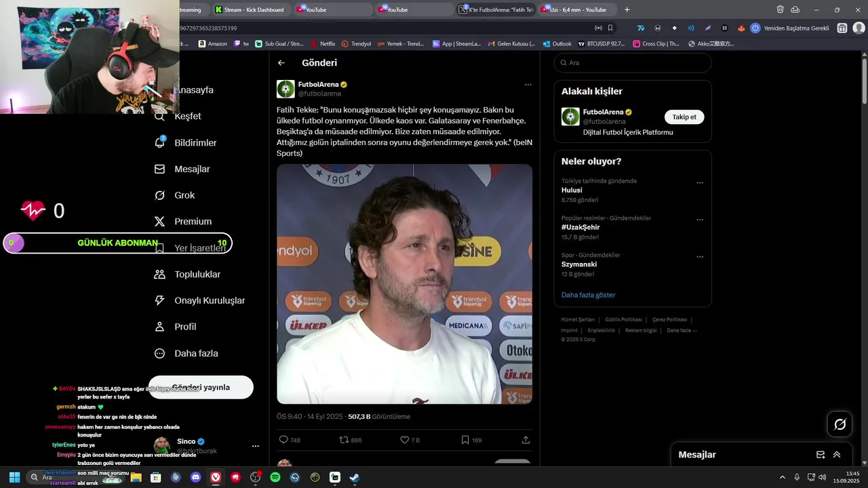The image size is (868, 488).
Task: Open Windows Start menu
Action: [x=14, y=477]
